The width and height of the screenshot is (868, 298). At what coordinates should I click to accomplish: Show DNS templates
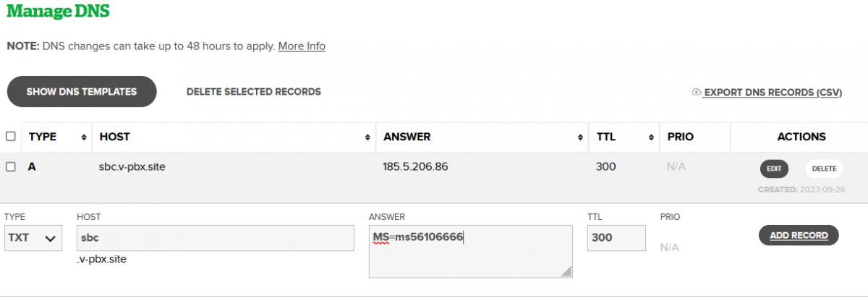[82, 92]
